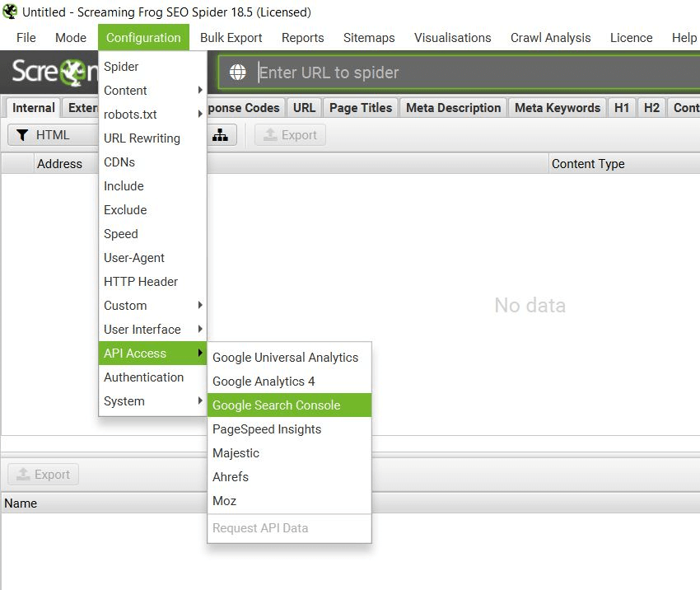Image resolution: width=700 pixels, height=590 pixels.
Task: Switch to the External tab
Action: tap(81, 108)
